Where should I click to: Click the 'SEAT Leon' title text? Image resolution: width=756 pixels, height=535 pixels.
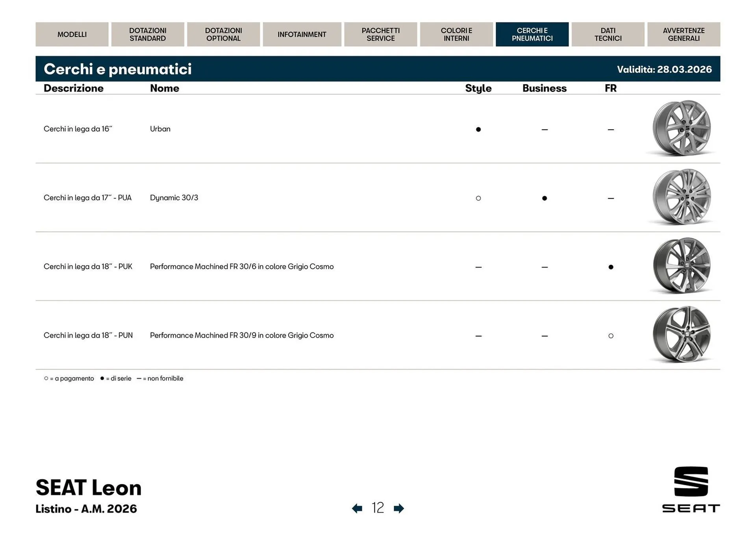click(89, 488)
